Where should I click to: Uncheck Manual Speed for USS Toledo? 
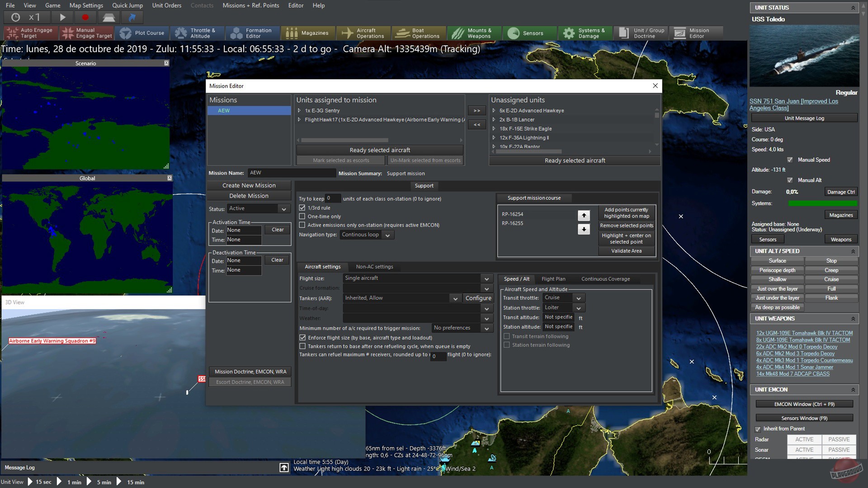coord(790,160)
